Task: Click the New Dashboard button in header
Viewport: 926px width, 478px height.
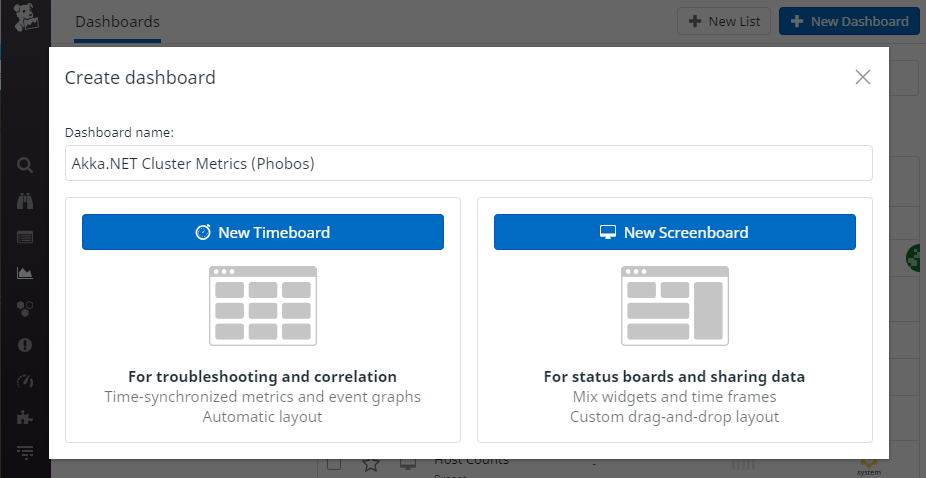Action: tap(849, 21)
